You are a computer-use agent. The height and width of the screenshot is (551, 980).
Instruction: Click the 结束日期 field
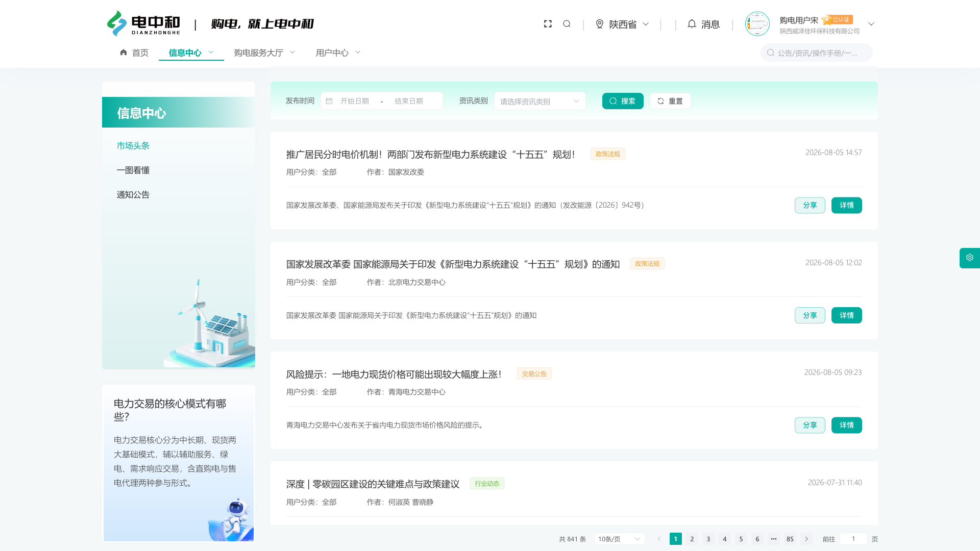pyautogui.click(x=409, y=101)
